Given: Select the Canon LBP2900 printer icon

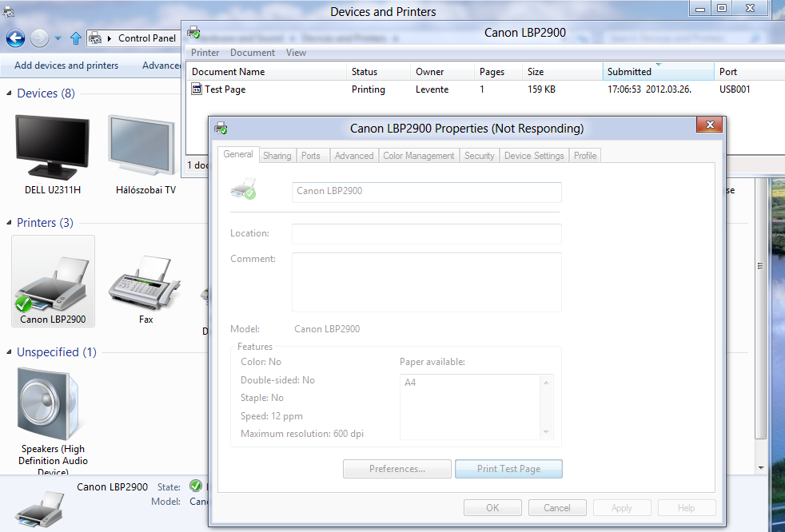Looking at the screenshot, I should point(53,281).
